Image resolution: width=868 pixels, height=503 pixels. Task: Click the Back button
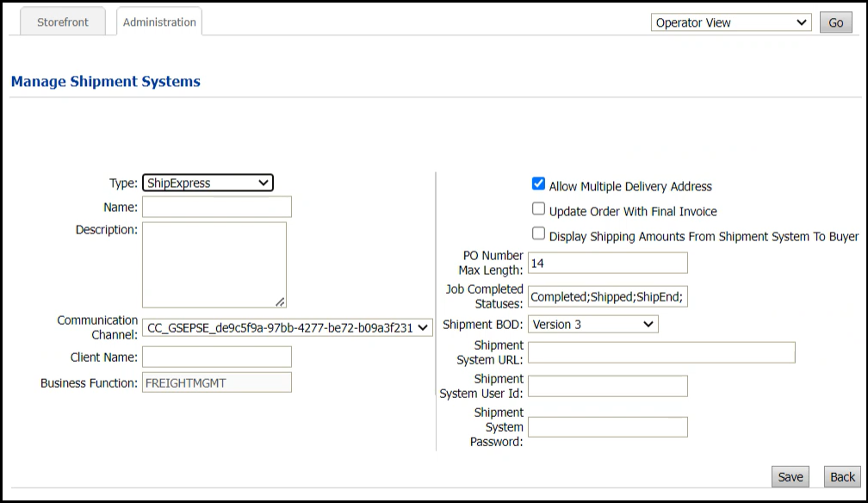tap(841, 476)
